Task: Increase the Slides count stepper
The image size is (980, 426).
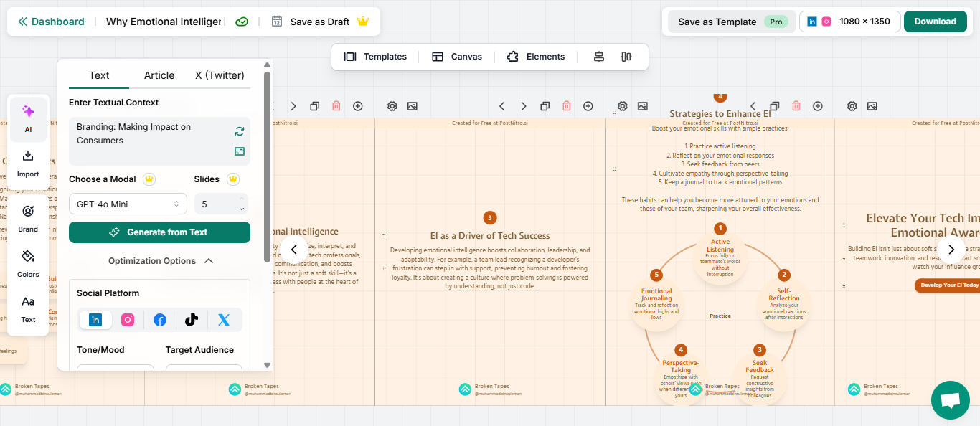Action: 242,199
